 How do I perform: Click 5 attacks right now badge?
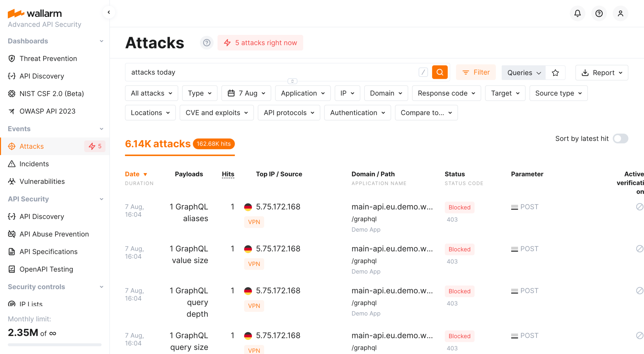click(260, 43)
